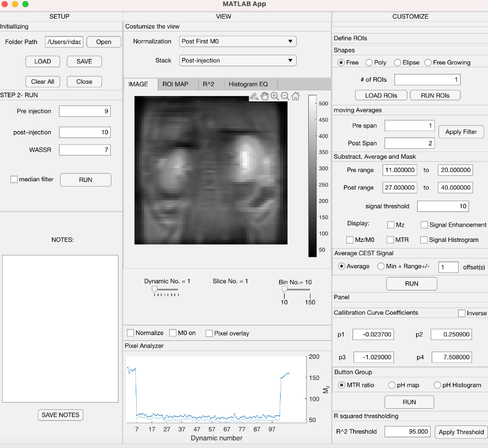Activate the zoom out magnifier tool

coord(285,96)
